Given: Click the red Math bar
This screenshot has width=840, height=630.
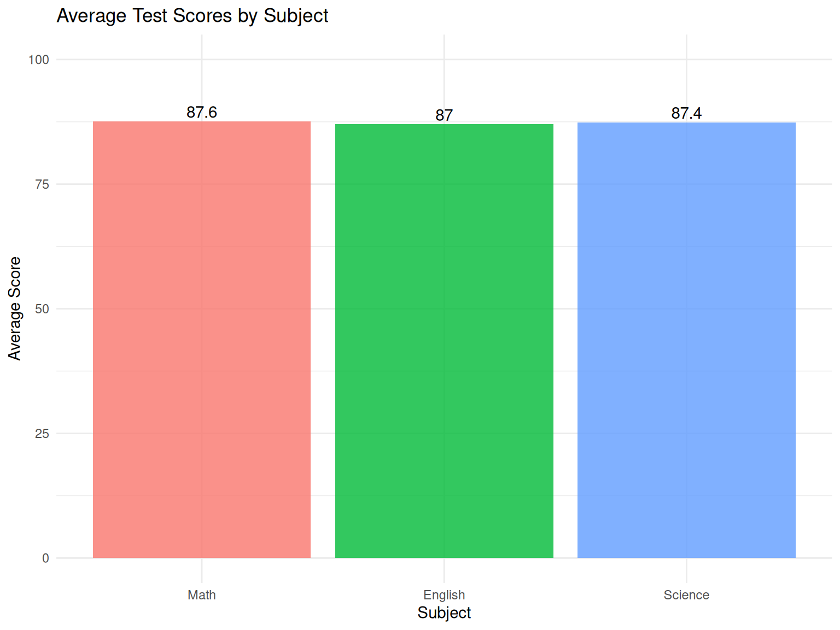Looking at the screenshot, I should click(202, 339).
